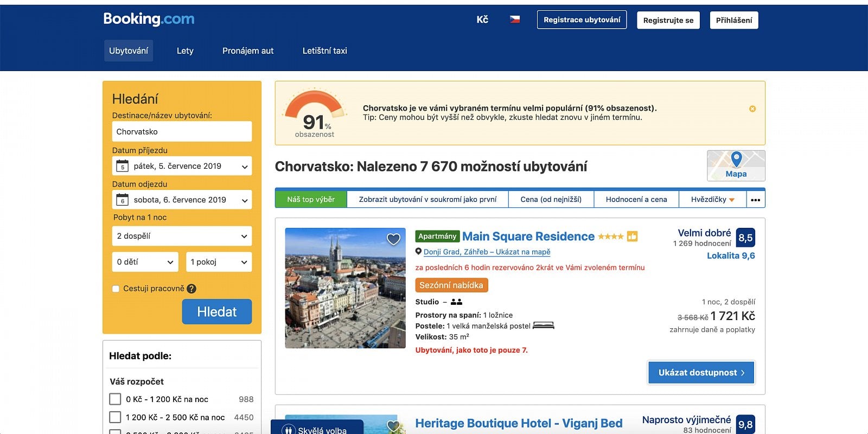Image resolution: width=868 pixels, height=434 pixels.
Task: Click the thumbs-up preferred partner badge
Action: point(632,237)
